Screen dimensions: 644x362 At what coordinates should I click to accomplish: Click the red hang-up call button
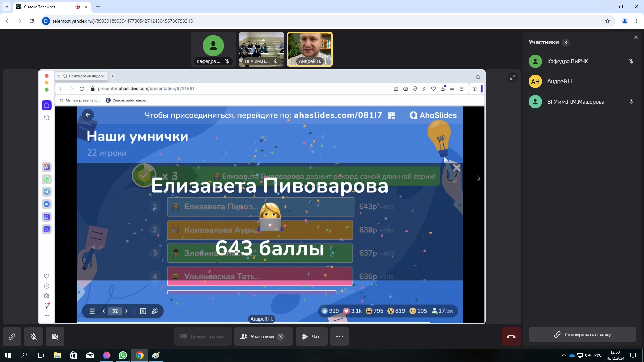(511, 337)
